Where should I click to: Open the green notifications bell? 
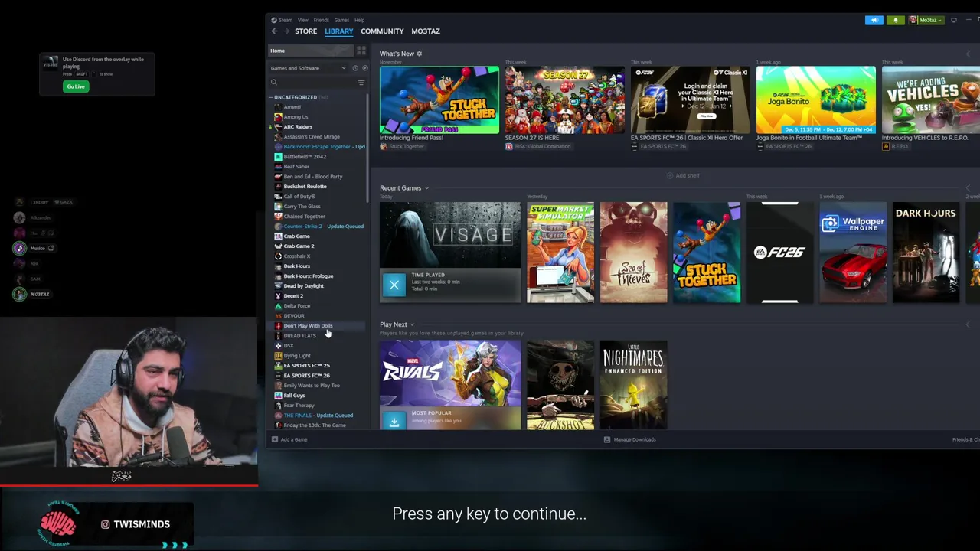point(895,20)
